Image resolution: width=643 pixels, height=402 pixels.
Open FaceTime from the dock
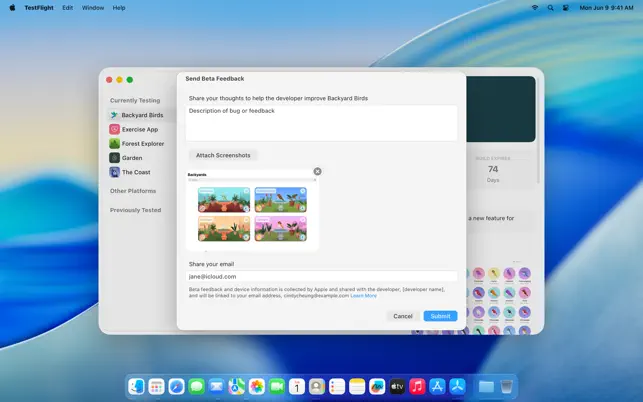(x=277, y=386)
